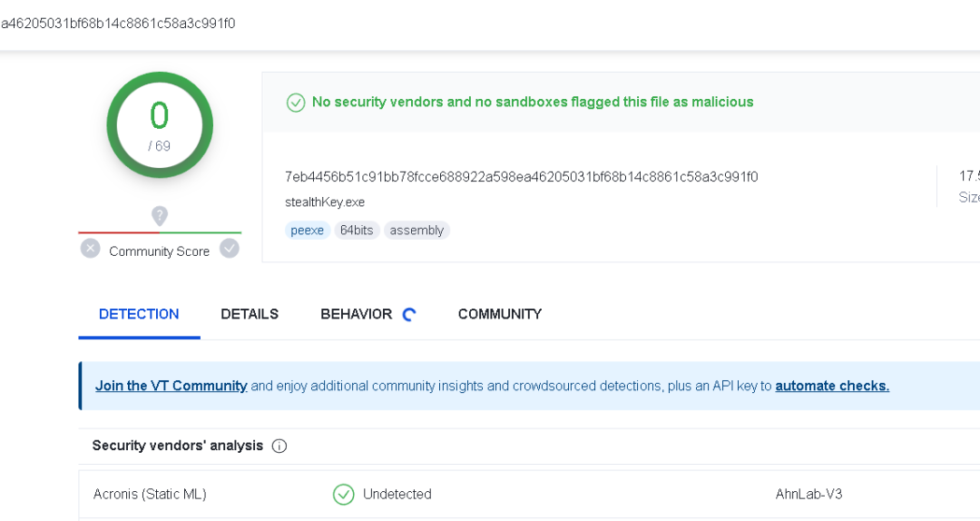Click the 0/69 detection score circle
This screenshot has height=521, width=980.
point(160,125)
